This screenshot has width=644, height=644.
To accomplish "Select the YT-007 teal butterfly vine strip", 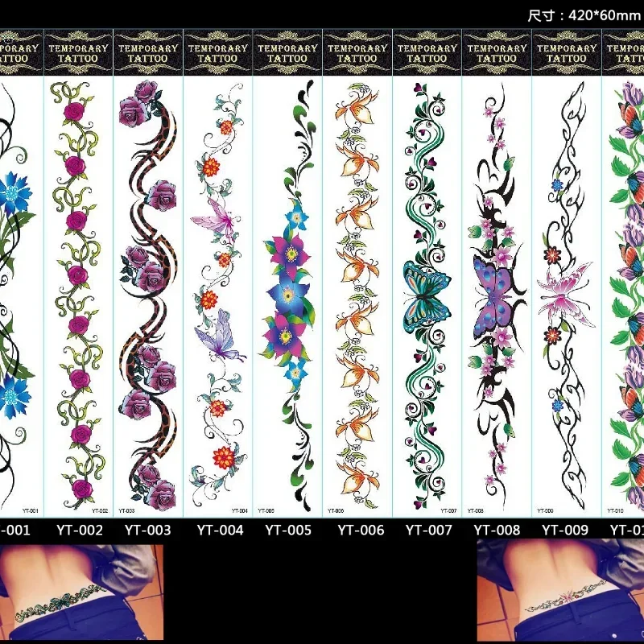I will [x=427, y=295].
